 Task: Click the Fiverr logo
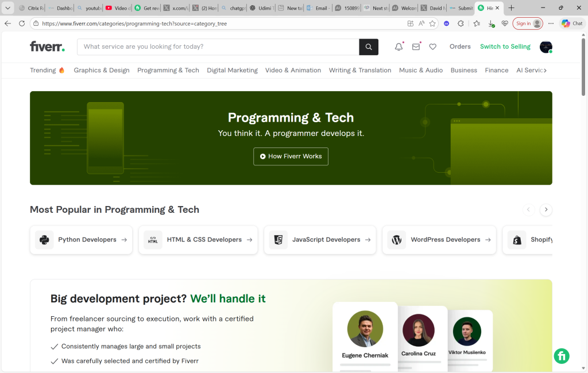(47, 47)
